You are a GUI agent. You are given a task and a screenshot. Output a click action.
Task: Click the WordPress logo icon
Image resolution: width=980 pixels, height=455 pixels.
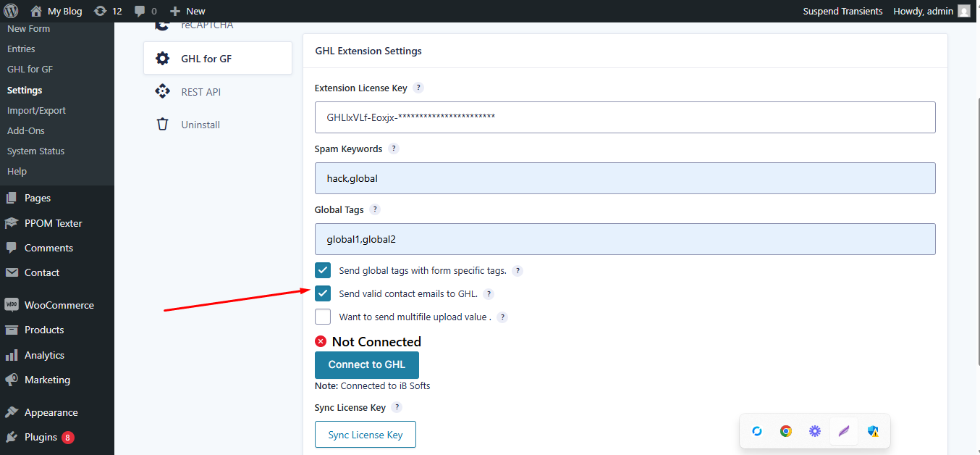click(x=11, y=11)
